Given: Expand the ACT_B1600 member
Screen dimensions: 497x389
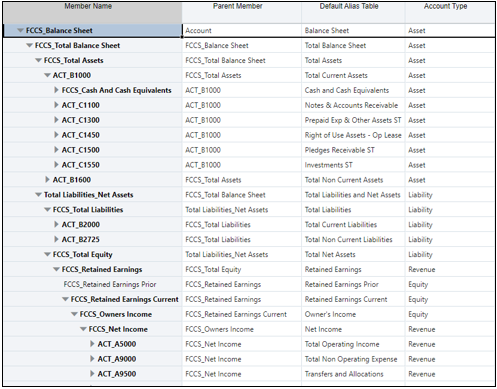Looking at the screenshot, I should [47, 180].
